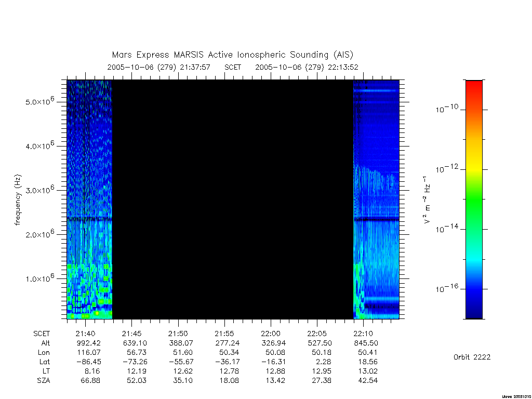The height and width of the screenshot is (399, 532).
Task: Click the 'frequency (Hz)' axis label
Action: [18, 200]
